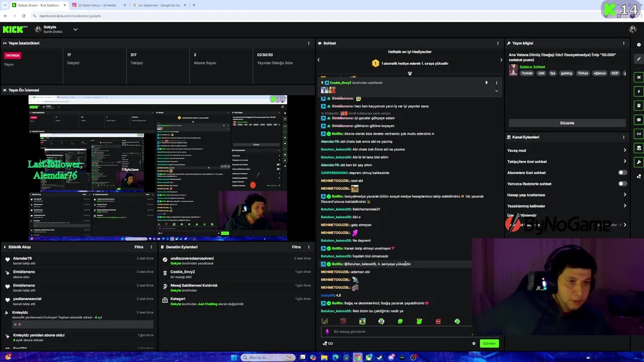Open more options for Sohbet panel
The image size is (644, 362).
(498, 43)
